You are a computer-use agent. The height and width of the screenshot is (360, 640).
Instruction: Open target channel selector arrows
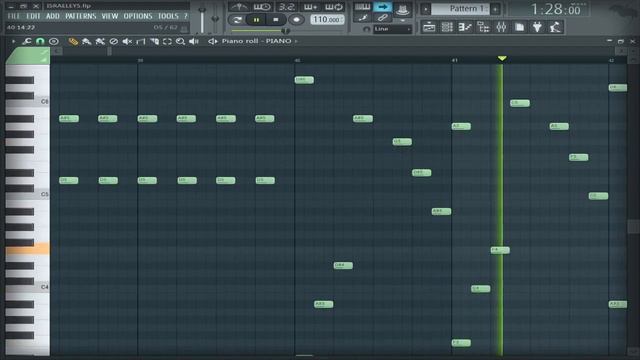213,41
